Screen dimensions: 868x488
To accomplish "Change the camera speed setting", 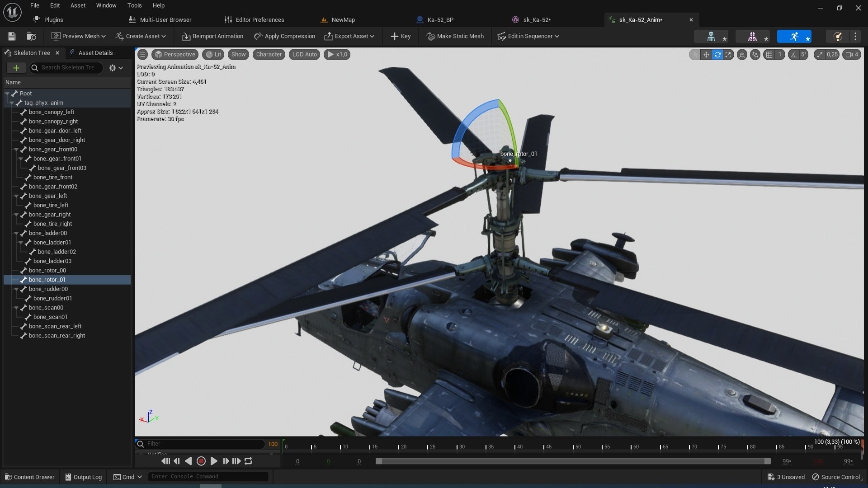I will (x=852, y=55).
